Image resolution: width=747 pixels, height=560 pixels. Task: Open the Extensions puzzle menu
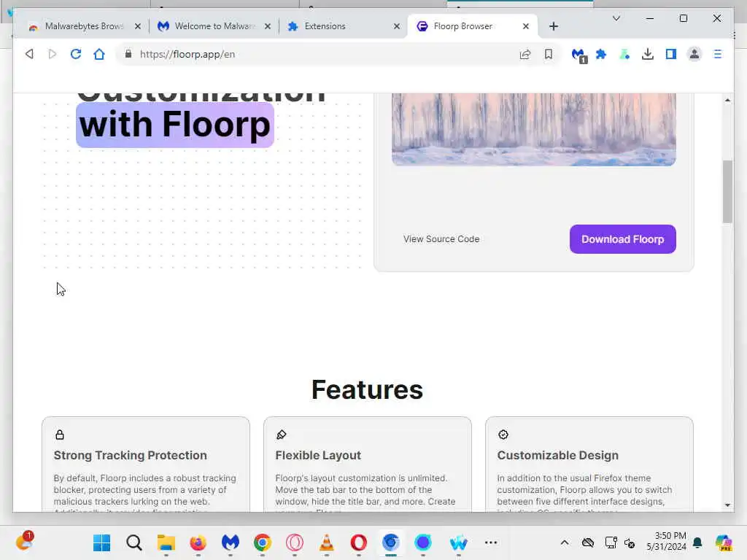click(x=601, y=54)
